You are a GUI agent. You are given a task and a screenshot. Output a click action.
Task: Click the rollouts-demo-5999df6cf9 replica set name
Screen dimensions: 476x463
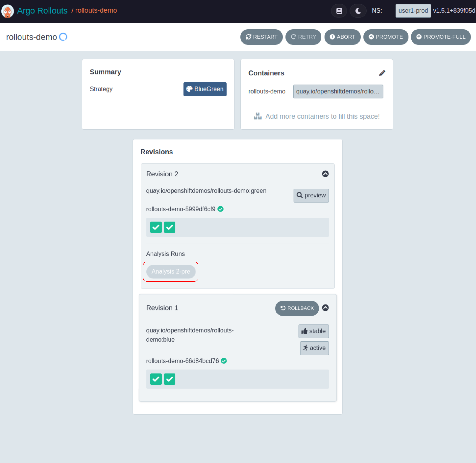click(x=181, y=209)
